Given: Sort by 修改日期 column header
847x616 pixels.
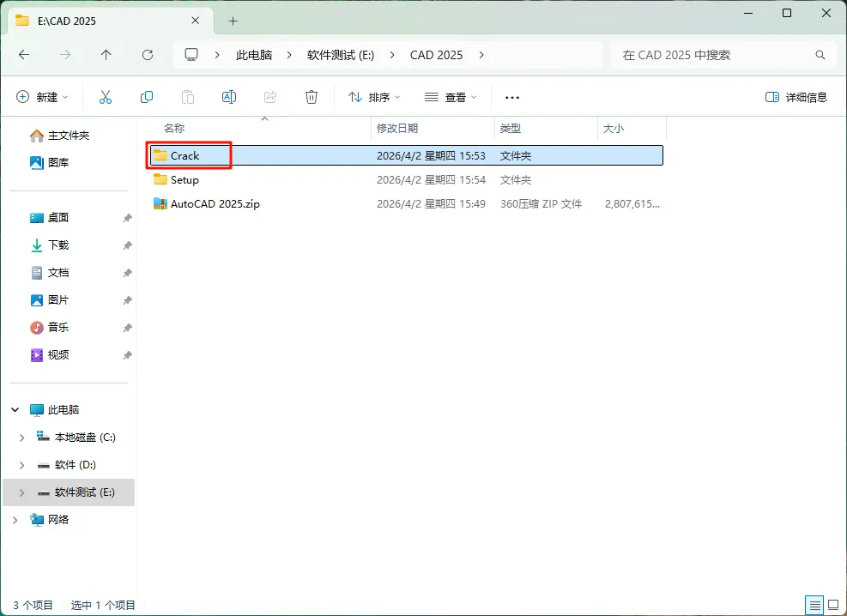Looking at the screenshot, I should pos(397,128).
